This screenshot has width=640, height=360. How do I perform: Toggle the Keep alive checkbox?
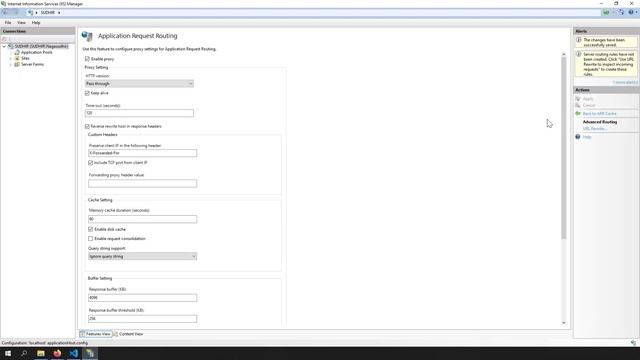(87, 93)
